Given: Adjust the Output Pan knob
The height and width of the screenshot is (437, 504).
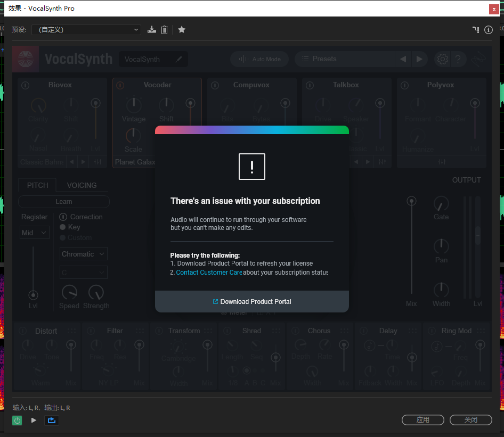Looking at the screenshot, I should (441, 246).
